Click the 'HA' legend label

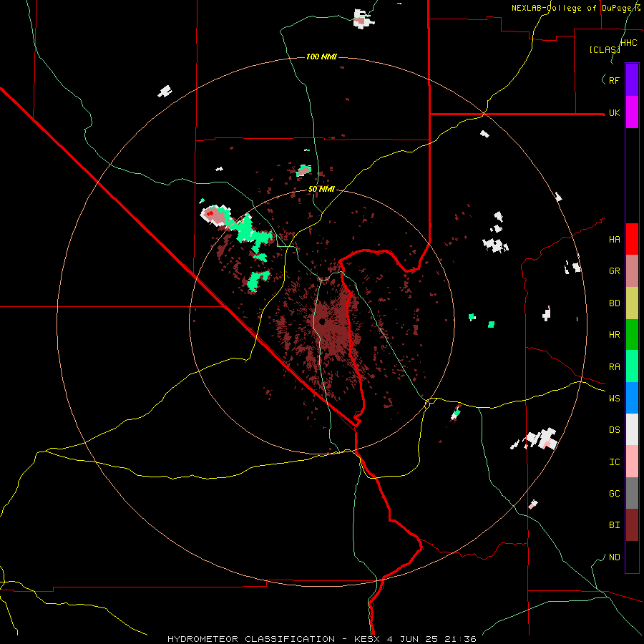tap(614, 240)
